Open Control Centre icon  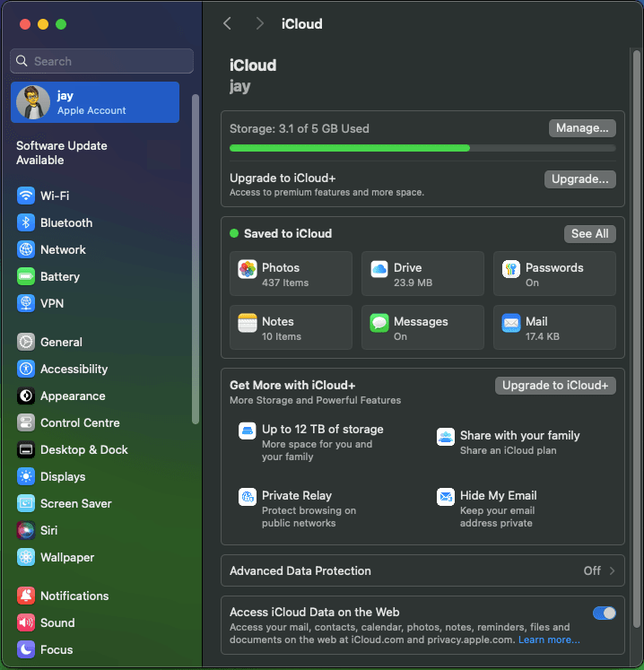(26, 422)
